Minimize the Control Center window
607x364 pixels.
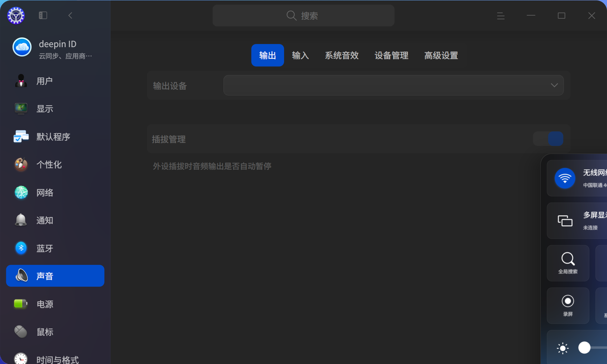click(x=531, y=16)
